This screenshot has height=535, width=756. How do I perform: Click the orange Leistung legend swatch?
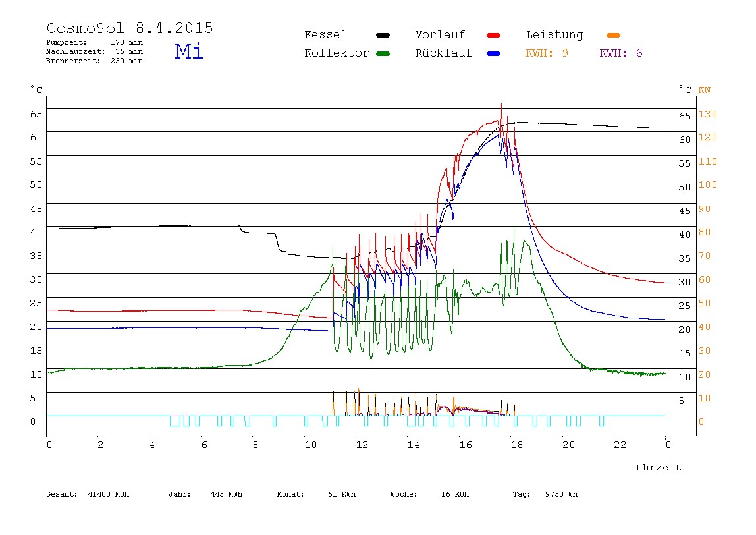613,35
